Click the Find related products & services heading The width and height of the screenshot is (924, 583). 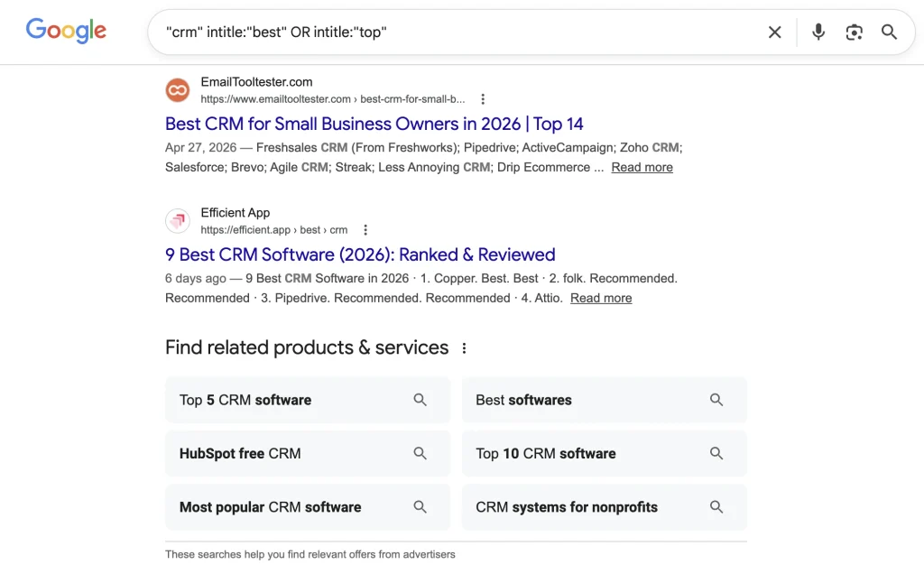(x=307, y=347)
